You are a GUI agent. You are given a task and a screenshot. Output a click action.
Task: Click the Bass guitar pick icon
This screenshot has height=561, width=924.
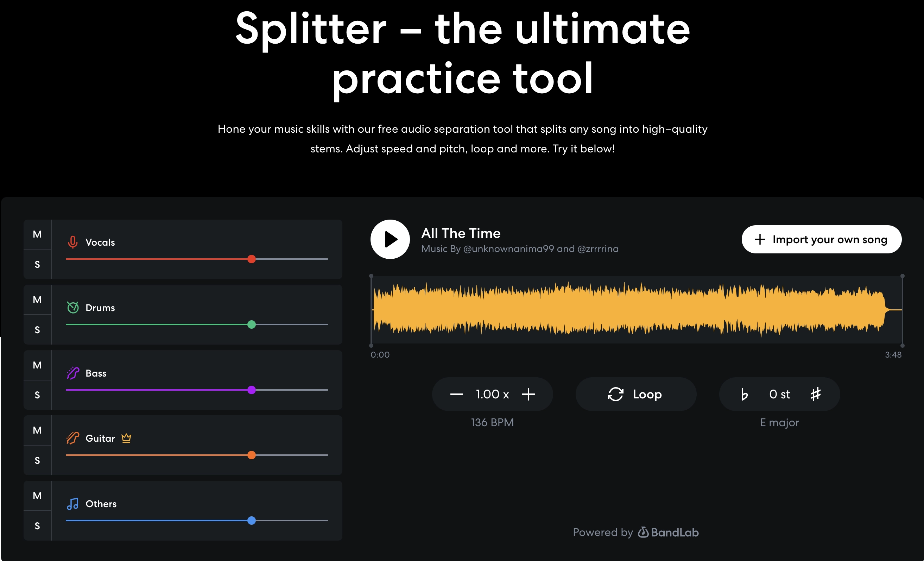tap(72, 372)
